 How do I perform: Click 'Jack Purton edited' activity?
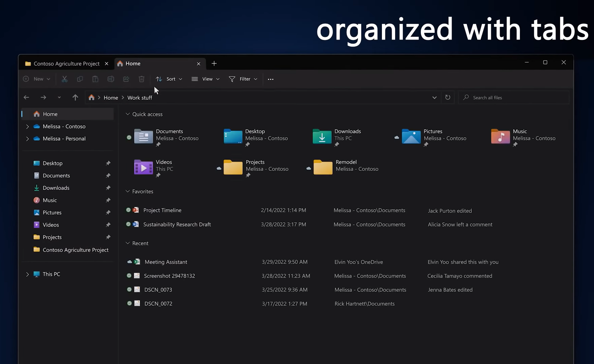tap(450, 211)
